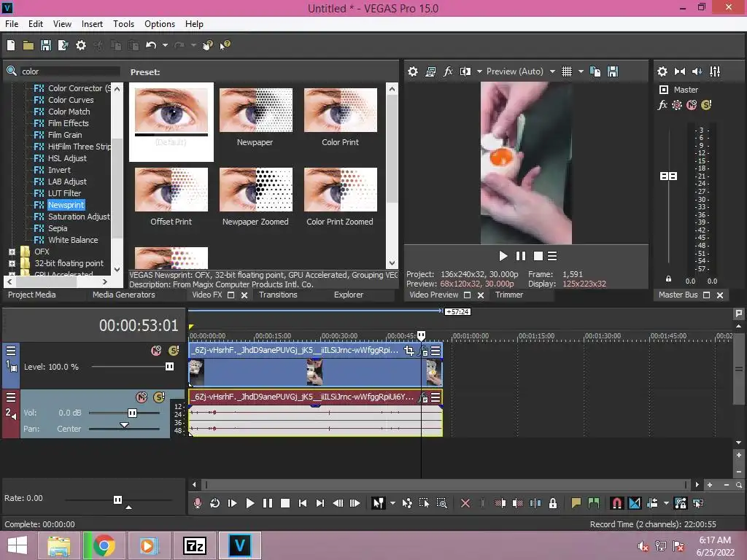Viewport: 747px width, 560px height.
Task: Toggle Split Screen View in preview
Action: [x=465, y=71]
